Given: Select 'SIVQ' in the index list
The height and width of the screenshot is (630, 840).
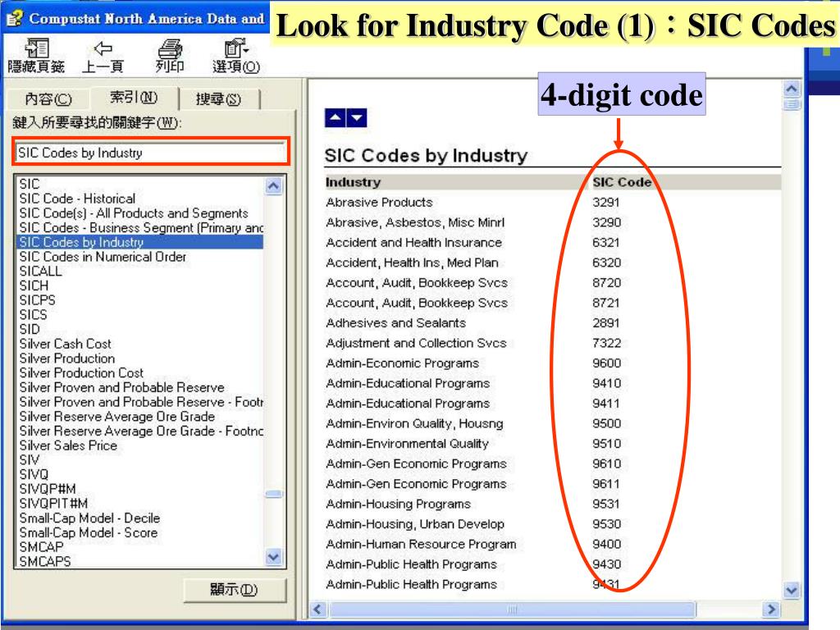Looking at the screenshot, I should (x=34, y=474).
